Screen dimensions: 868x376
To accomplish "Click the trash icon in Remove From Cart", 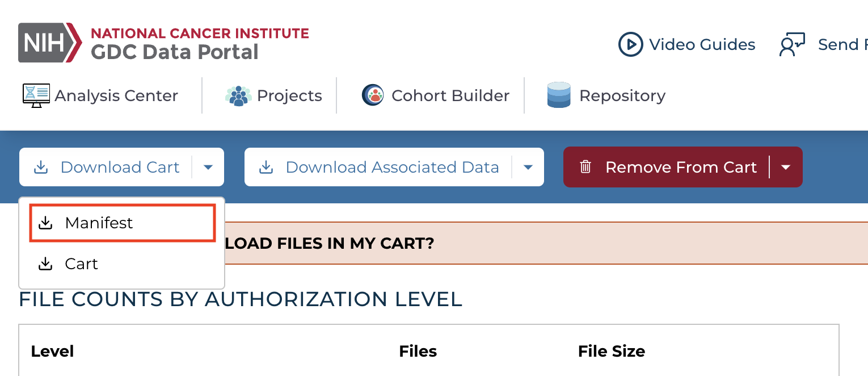I will tap(585, 167).
